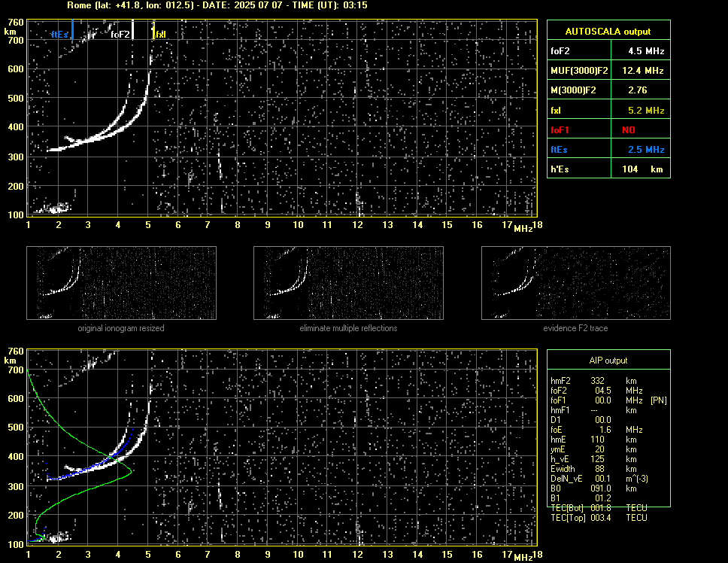
Task: Select the 'AUTOSCALA output' table header
Action: (608, 30)
